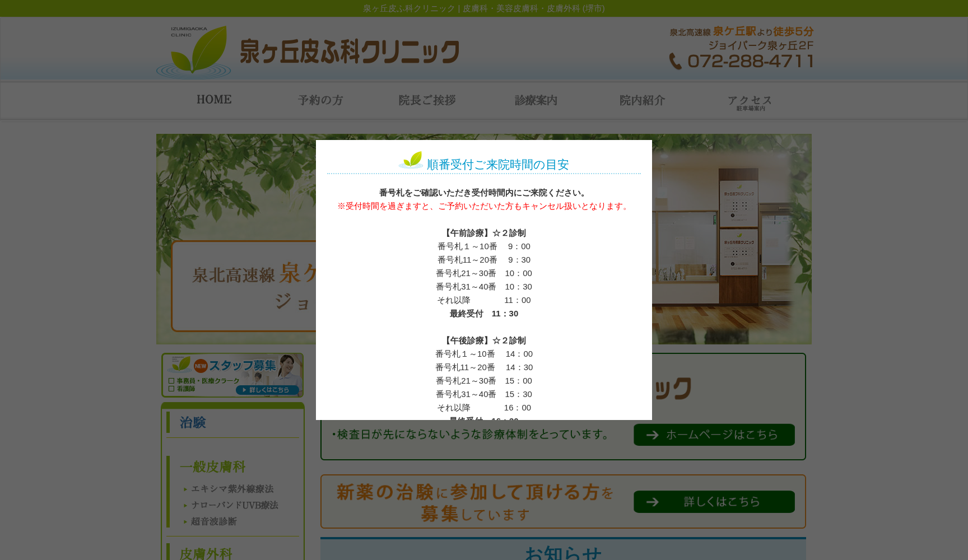968x560 pixels.
Task: Expand the 超音波診断 sidebar entry
Action: pyautogui.click(x=213, y=521)
